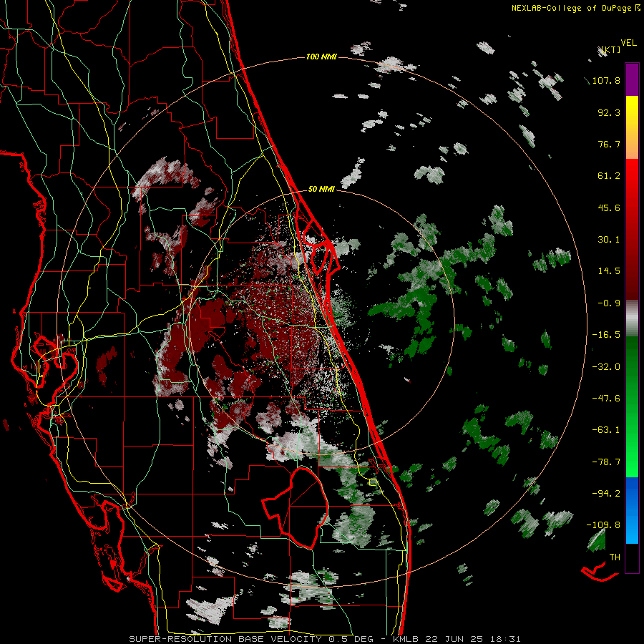Select the -32.0 value on velocity scale

point(606,367)
